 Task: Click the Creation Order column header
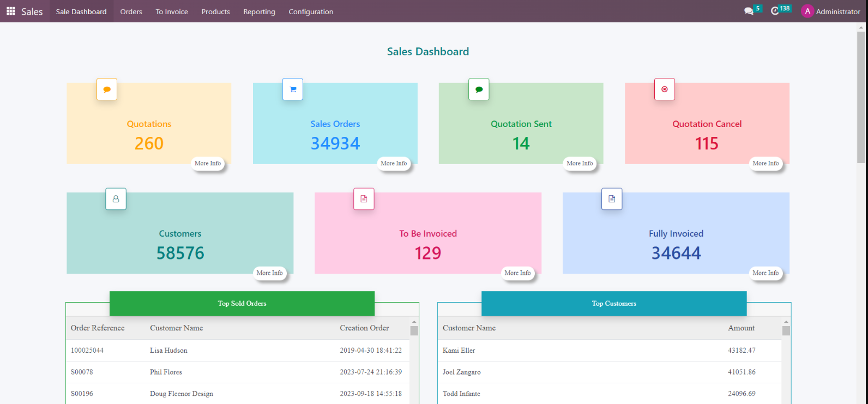[364, 328]
